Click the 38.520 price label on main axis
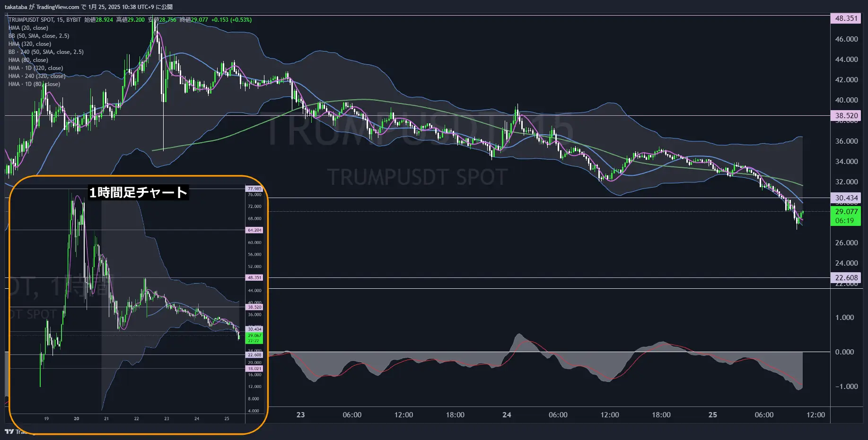This screenshot has height=440, width=868. 846,116
